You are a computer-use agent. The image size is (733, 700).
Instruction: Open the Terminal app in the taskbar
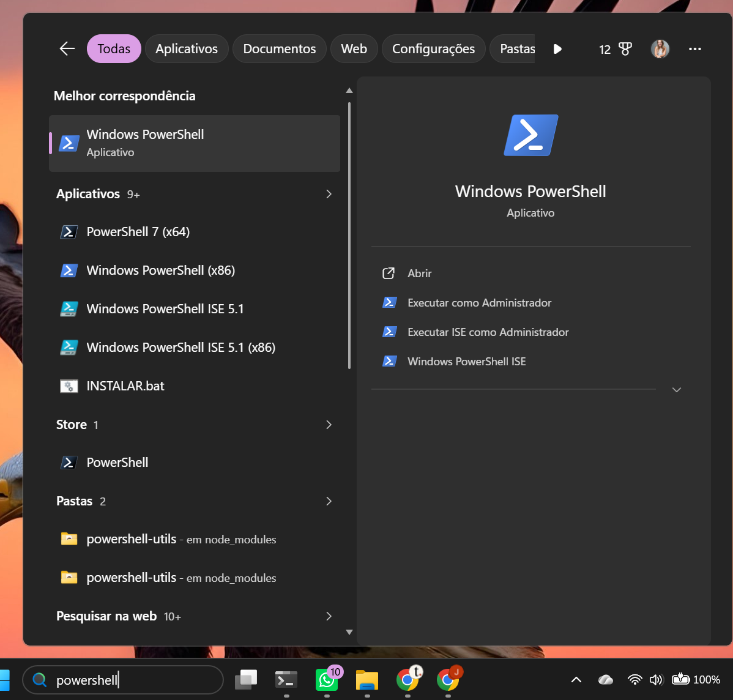286,679
